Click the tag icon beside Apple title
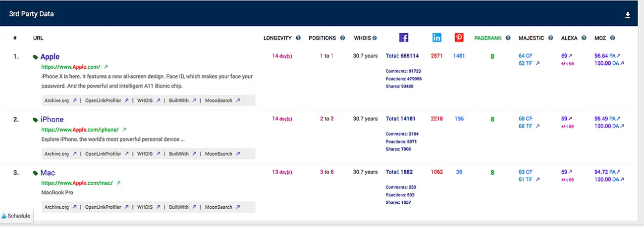 coord(36,57)
